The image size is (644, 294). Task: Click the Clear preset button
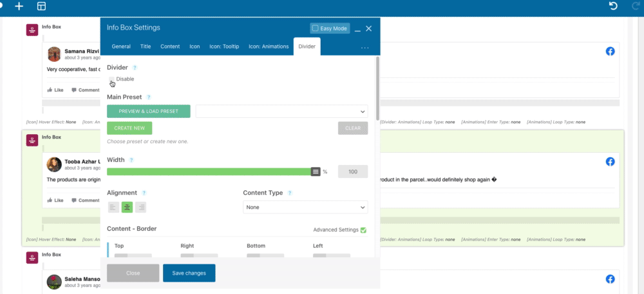(353, 128)
